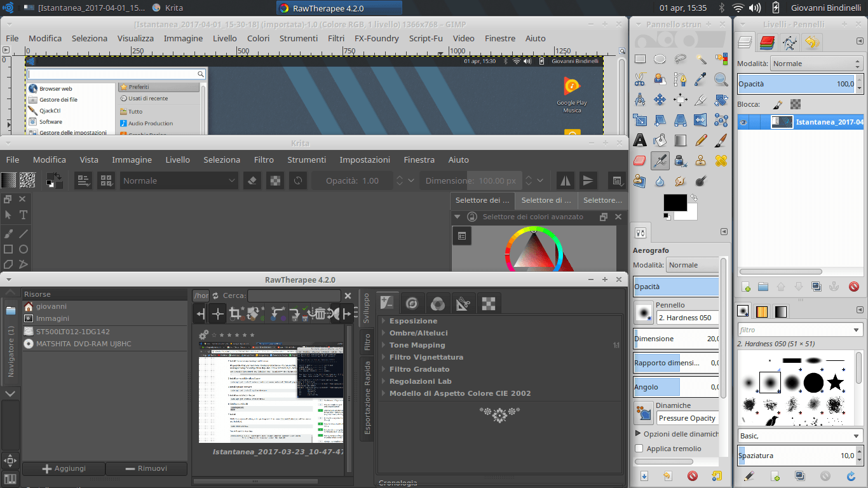This screenshot has height=488, width=868.
Task: Click the Aggiungi button in RawTherapee
Action: click(64, 468)
